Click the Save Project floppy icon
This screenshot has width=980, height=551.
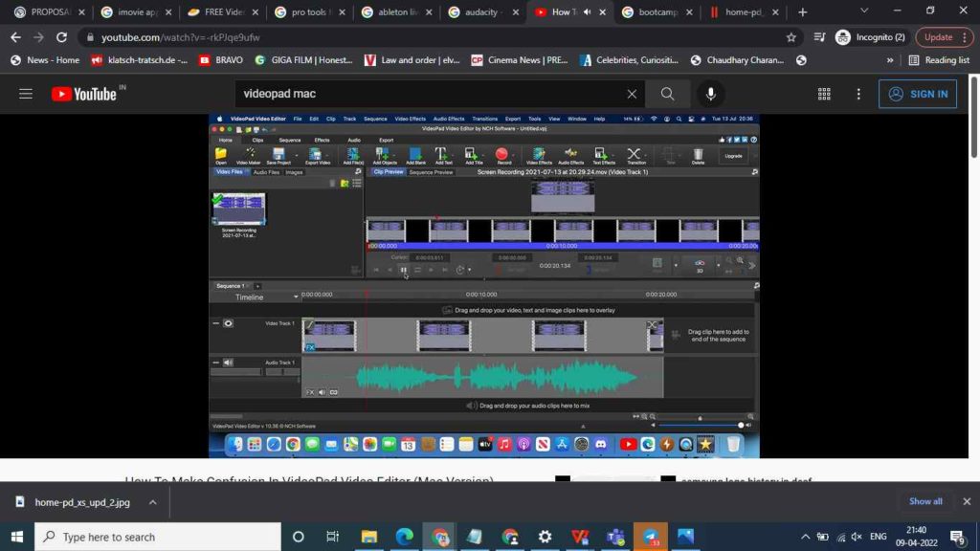tap(278, 154)
